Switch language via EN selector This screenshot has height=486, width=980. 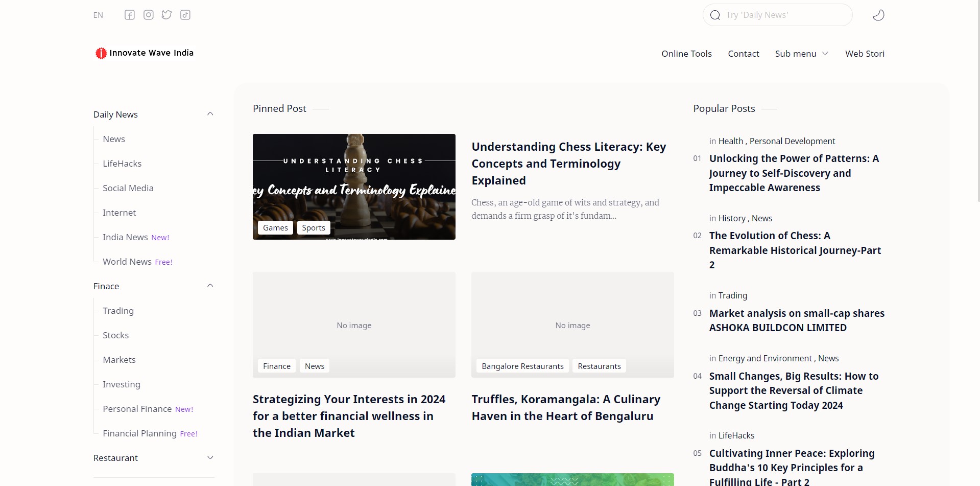pos(98,15)
